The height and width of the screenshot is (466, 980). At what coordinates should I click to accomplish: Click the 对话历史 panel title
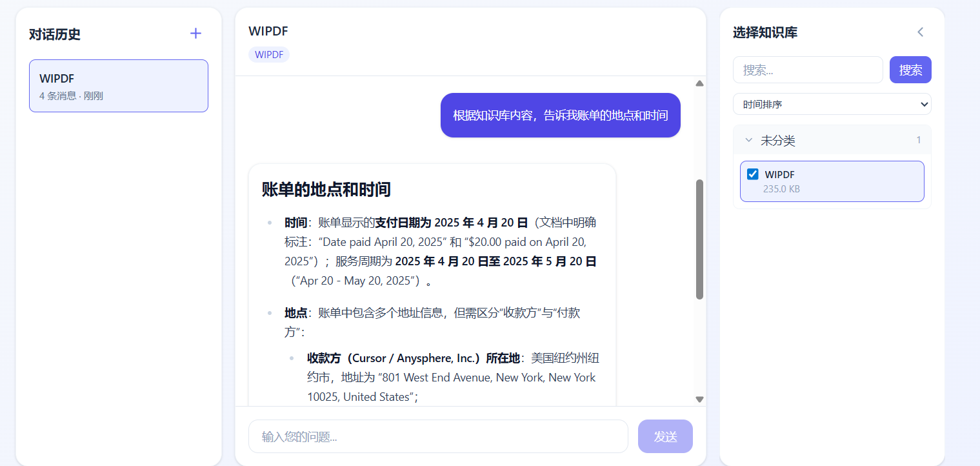point(55,34)
